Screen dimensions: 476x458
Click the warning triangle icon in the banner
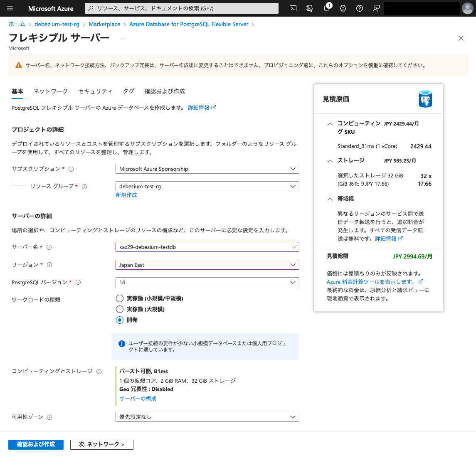19,65
